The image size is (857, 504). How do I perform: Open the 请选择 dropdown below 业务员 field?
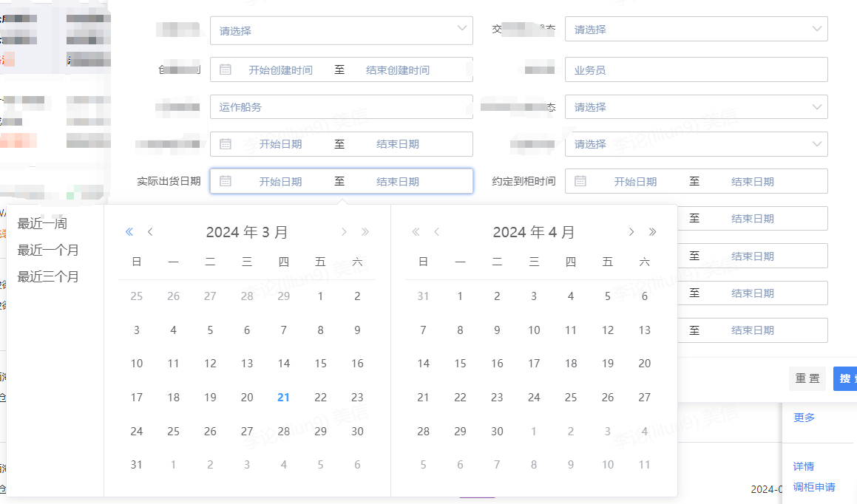click(695, 107)
